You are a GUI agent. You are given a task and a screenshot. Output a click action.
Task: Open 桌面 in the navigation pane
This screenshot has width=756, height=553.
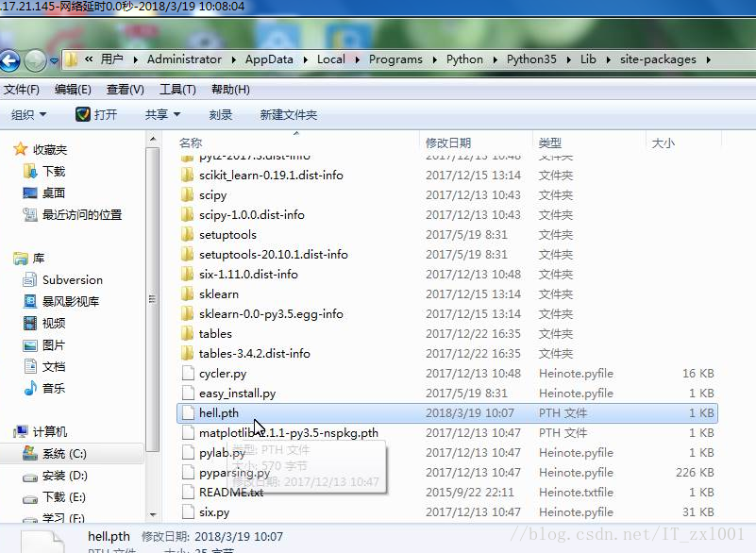click(43, 193)
